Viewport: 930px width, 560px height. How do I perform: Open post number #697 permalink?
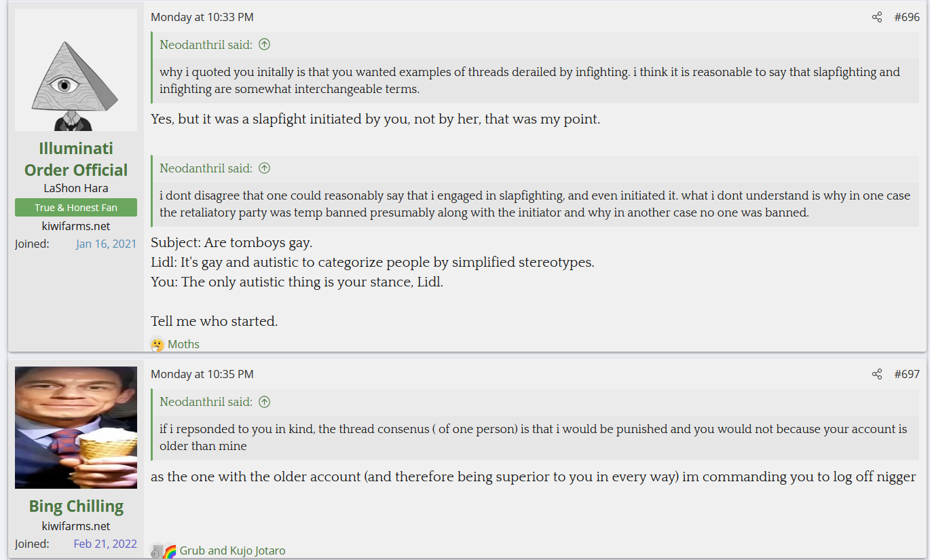[907, 375]
